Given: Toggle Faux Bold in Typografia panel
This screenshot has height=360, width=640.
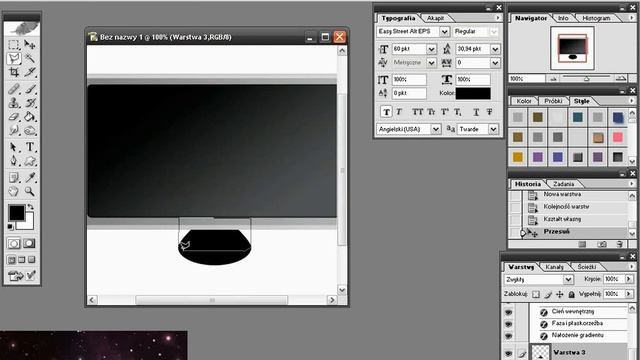Looking at the screenshot, I should click(386, 112).
